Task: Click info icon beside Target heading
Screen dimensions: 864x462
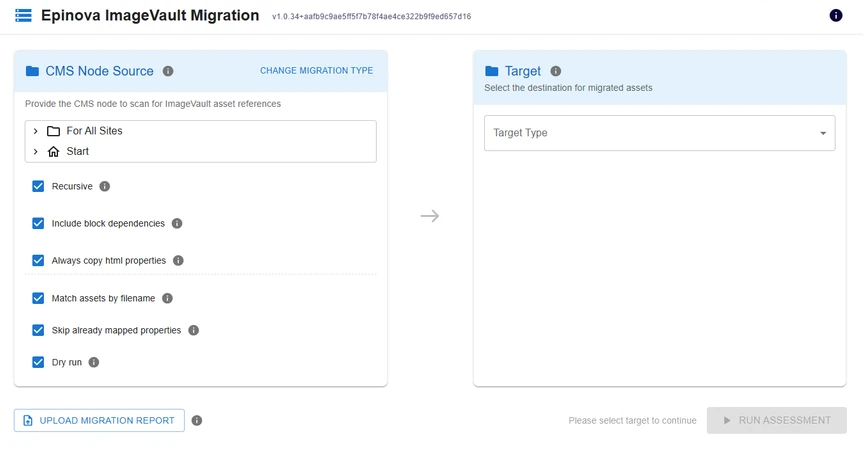Action: 555,71
